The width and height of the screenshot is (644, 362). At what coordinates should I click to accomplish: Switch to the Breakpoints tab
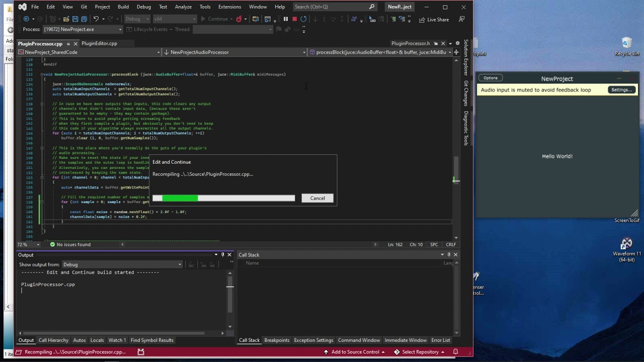pos(277,340)
